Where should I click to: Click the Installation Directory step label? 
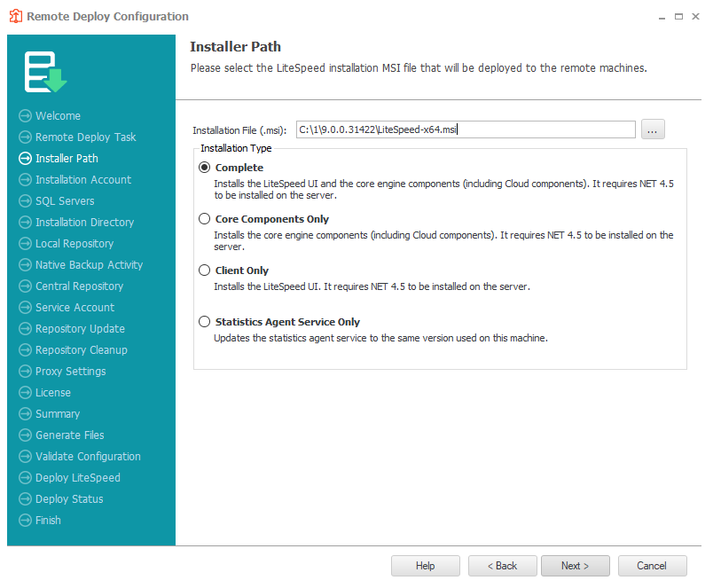(84, 223)
